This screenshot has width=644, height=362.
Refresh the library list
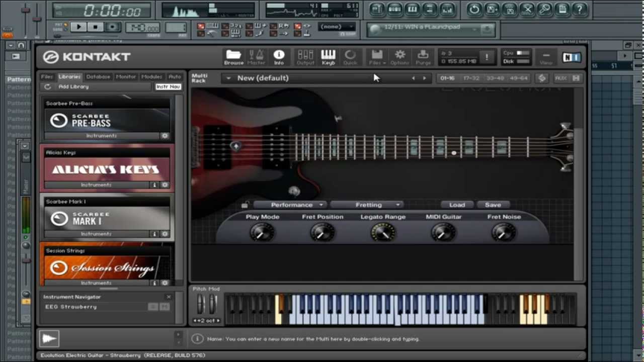(x=48, y=86)
